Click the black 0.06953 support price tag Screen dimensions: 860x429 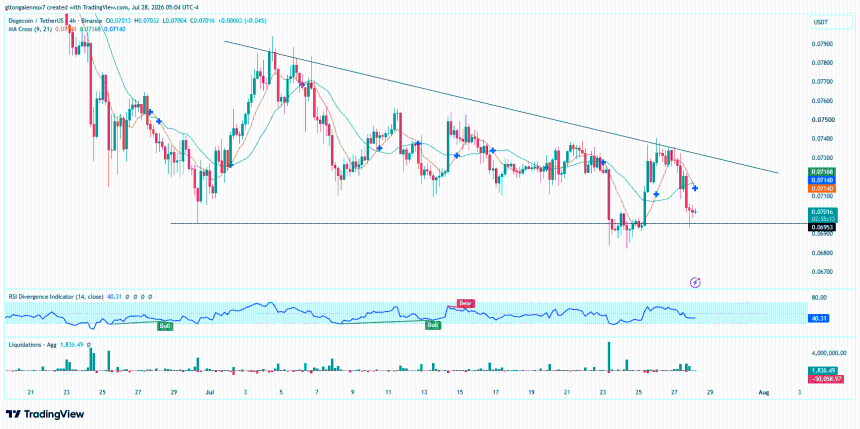click(x=821, y=227)
